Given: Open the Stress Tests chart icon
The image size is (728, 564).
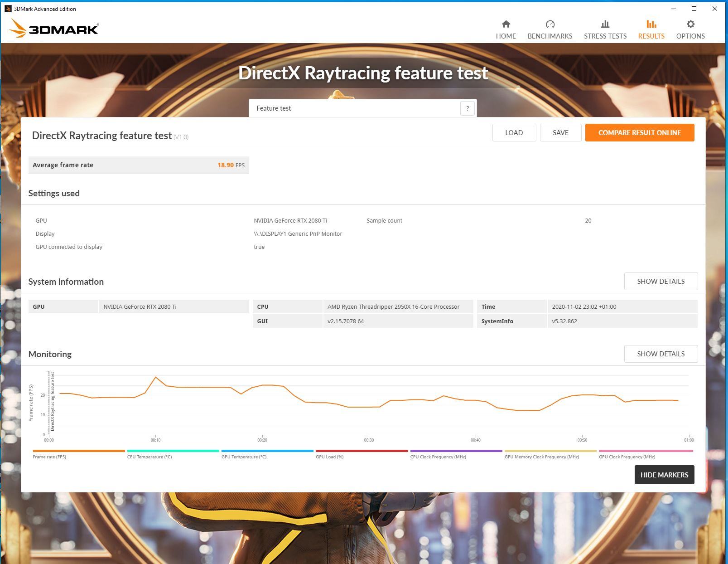Looking at the screenshot, I should tap(605, 24).
